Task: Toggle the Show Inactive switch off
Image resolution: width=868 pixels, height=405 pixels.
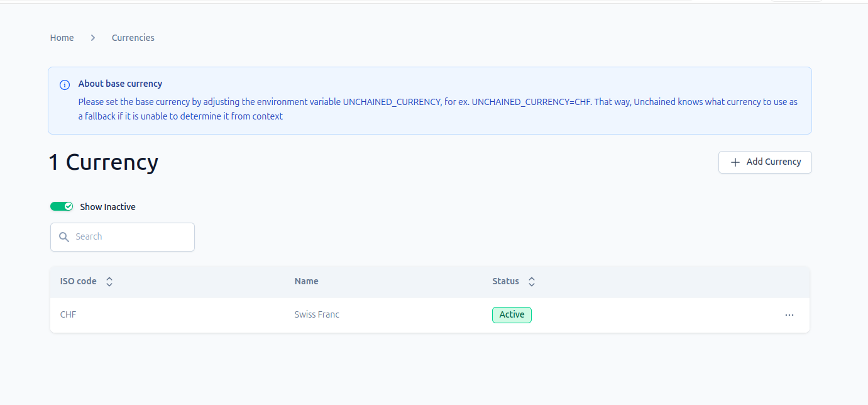Action: click(x=62, y=206)
